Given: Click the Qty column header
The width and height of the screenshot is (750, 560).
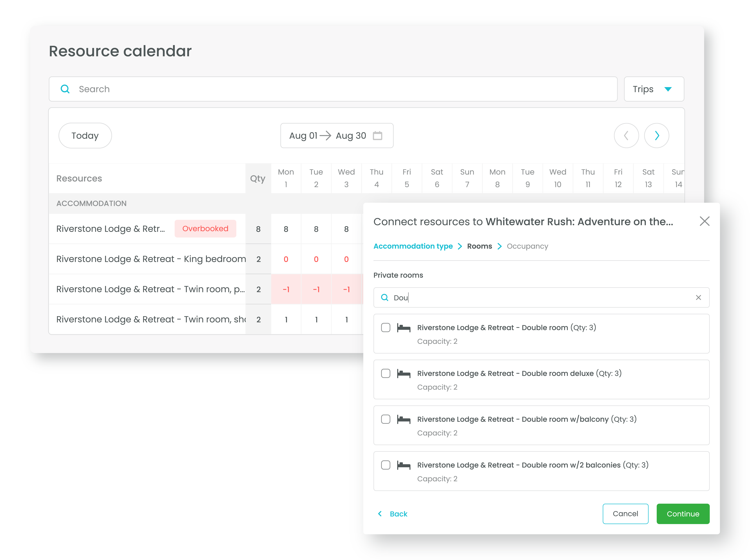Looking at the screenshot, I should (x=258, y=179).
